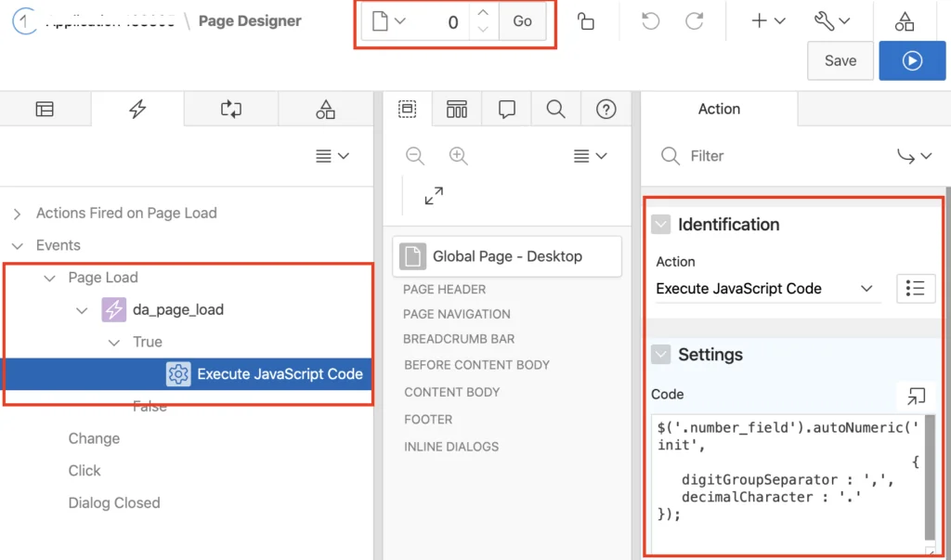951x560 pixels.
Task: Open the Utilities wrench menu
Action: (x=831, y=21)
